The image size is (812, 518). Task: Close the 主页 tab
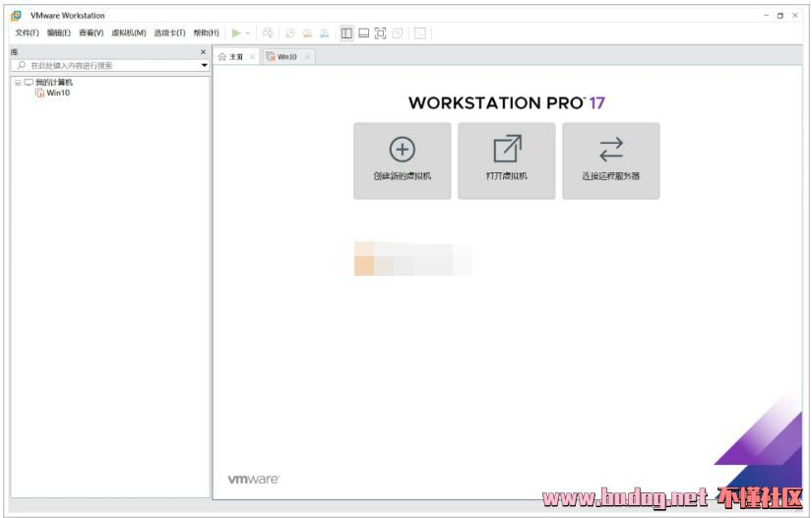click(252, 56)
